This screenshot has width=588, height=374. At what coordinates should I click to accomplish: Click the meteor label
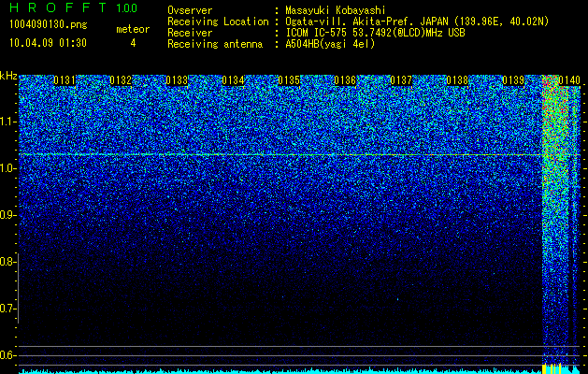click(133, 29)
